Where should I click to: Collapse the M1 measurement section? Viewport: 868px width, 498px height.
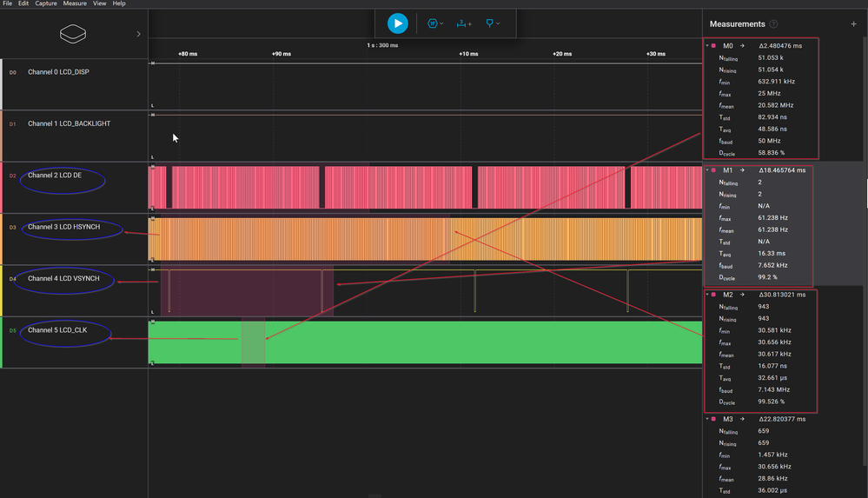(x=707, y=170)
